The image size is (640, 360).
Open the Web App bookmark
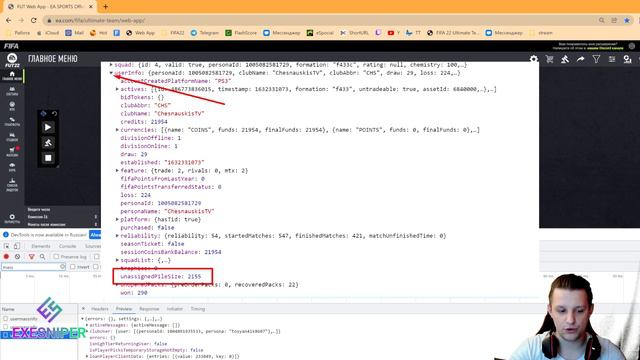tap(140, 33)
